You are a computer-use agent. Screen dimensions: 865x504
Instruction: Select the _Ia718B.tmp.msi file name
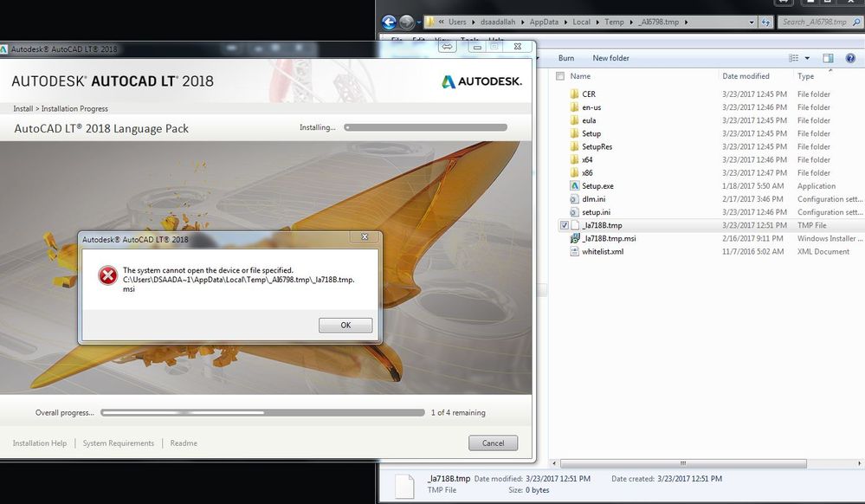point(609,238)
